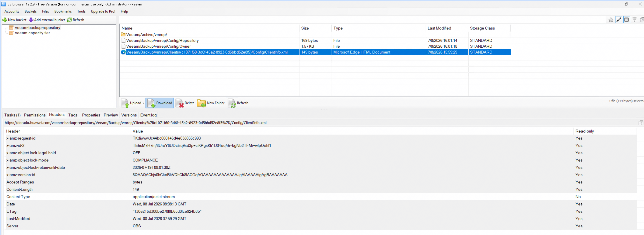Switch to the Tasks (1) tab
Viewport: 644px width, 235px height.
click(12, 115)
